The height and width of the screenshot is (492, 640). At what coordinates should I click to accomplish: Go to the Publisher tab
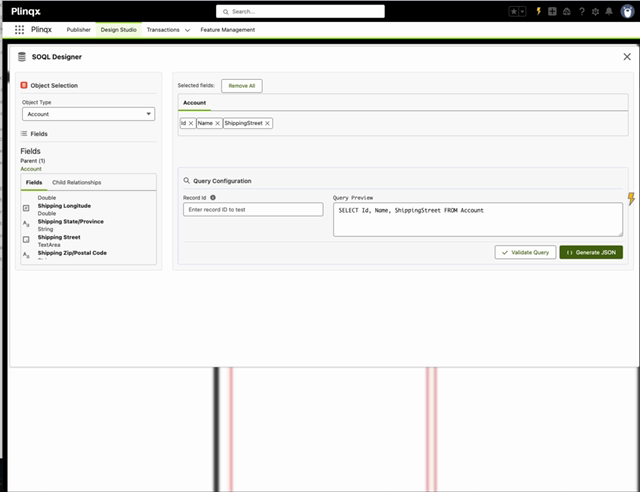78,30
